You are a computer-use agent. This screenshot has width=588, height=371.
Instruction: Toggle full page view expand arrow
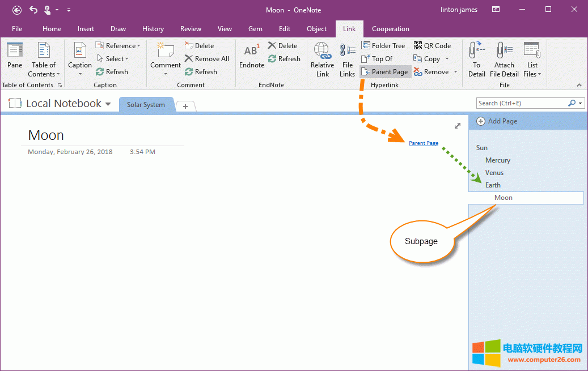(x=458, y=126)
